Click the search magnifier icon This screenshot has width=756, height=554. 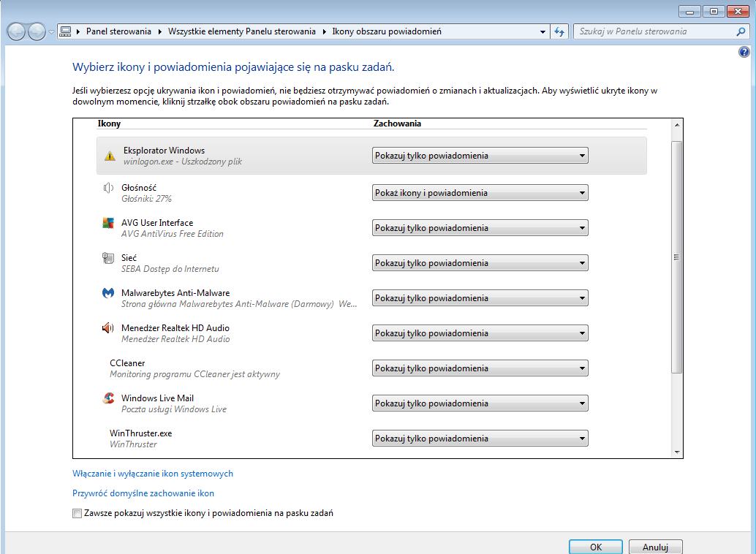[x=741, y=31]
